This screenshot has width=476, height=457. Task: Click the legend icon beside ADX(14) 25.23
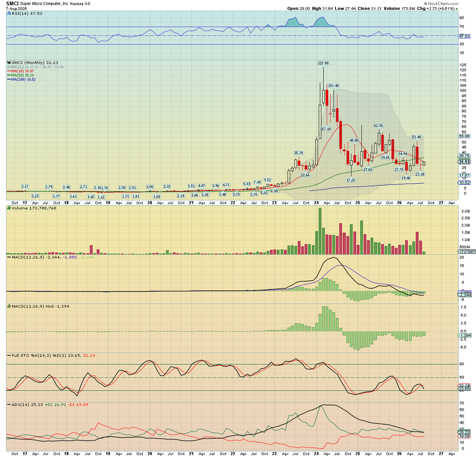9,405
